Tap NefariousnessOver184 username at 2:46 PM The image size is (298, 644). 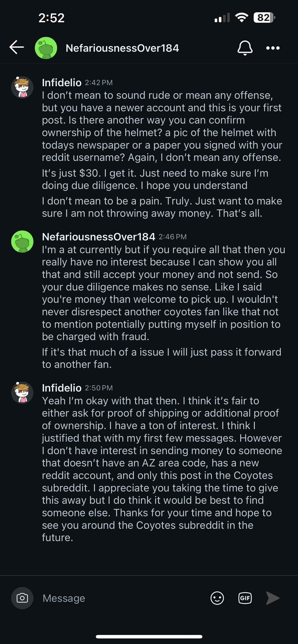[99, 237]
